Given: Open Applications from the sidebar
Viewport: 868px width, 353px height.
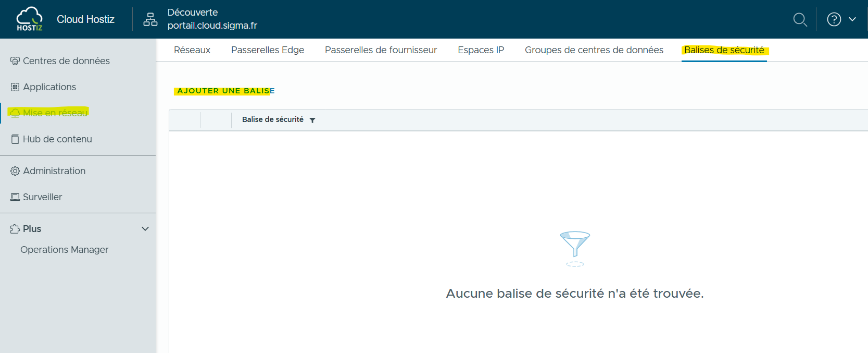Looking at the screenshot, I should pos(49,87).
